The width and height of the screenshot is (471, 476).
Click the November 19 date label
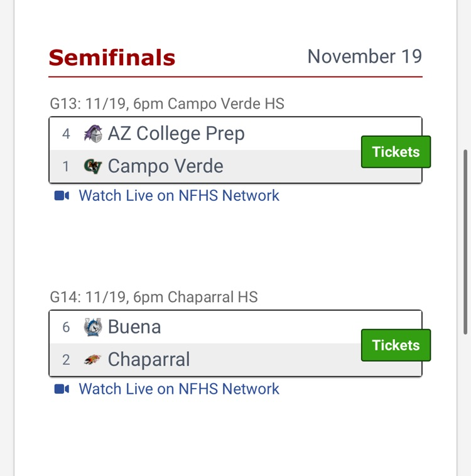(x=364, y=57)
